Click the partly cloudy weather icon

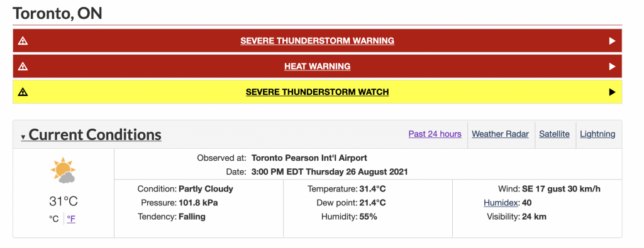(x=63, y=170)
